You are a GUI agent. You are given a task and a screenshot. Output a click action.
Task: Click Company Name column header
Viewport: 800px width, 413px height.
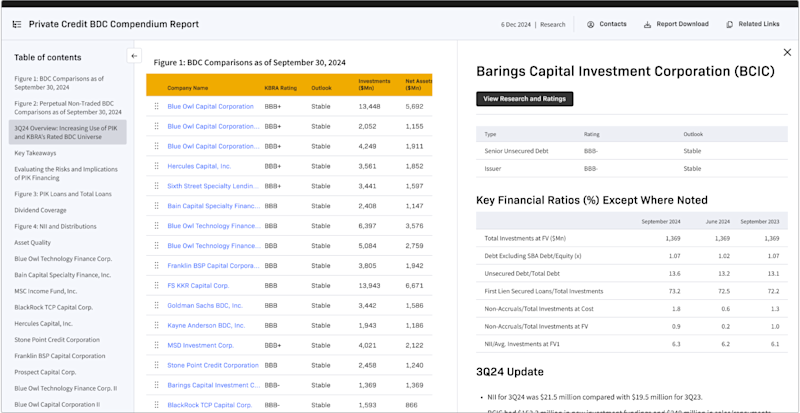(x=187, y=88)
